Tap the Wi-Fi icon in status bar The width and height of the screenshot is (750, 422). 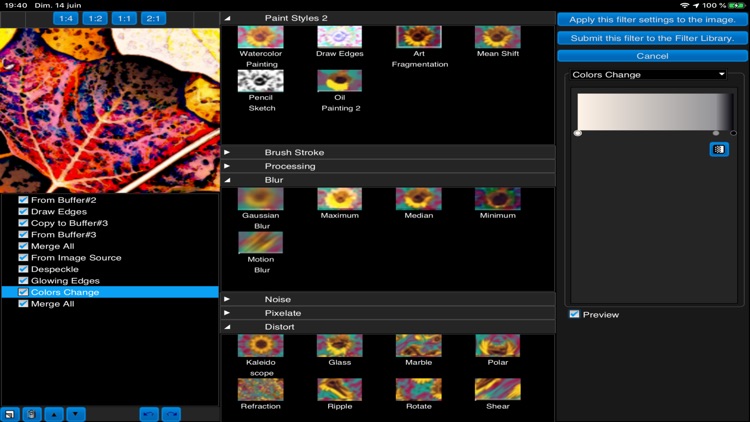[684, 5]
